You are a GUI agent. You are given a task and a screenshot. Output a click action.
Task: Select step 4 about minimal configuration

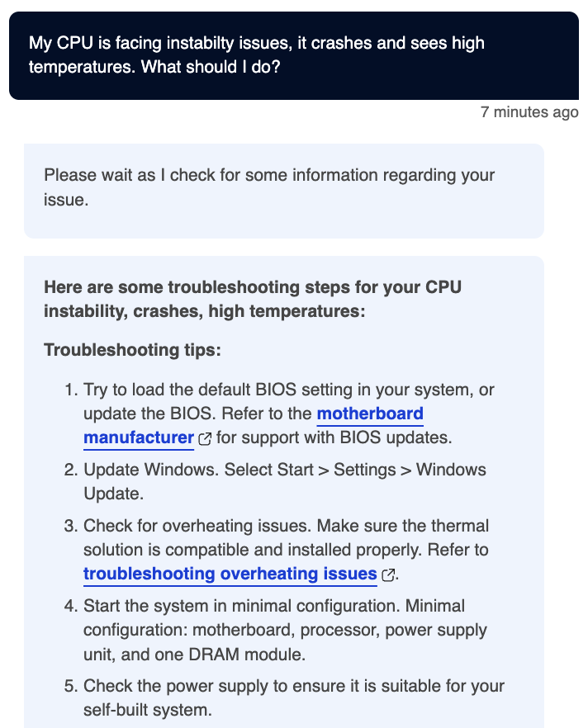(x=289, y=630)
